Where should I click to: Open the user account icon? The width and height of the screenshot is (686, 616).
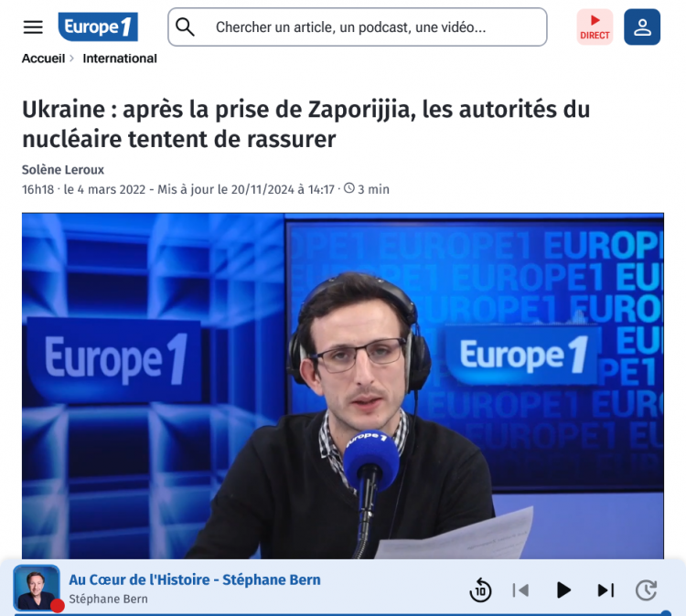click(642, 27)
